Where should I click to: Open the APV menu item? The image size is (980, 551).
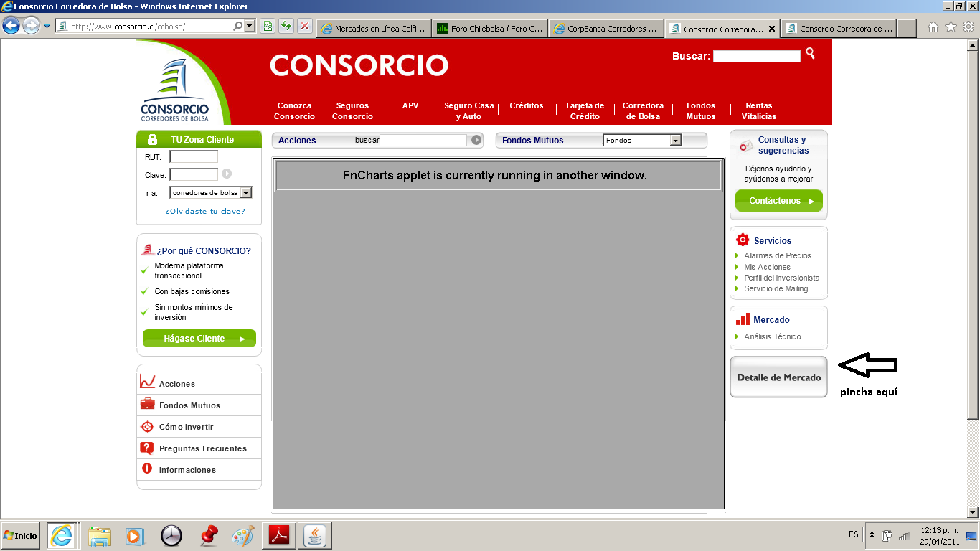tap(410, 106)
